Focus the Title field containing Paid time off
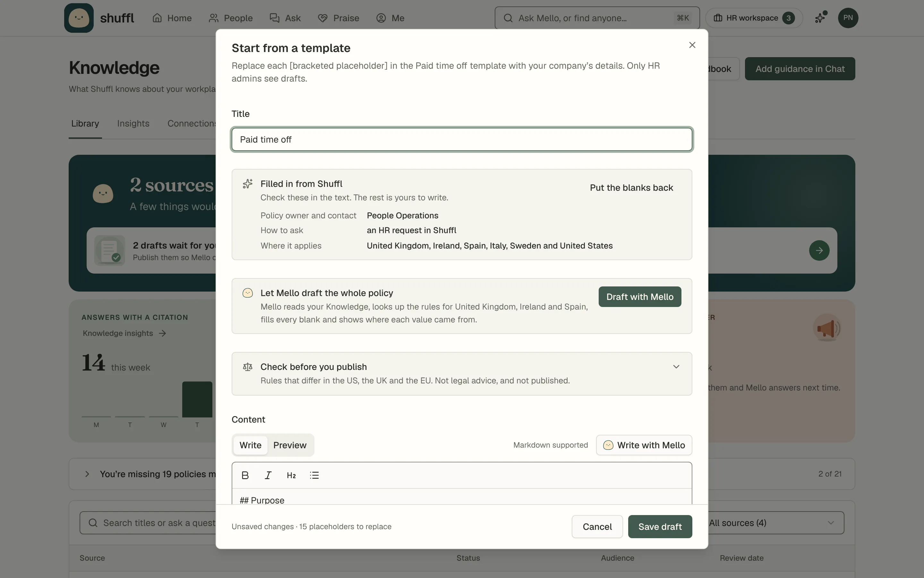Image resolution: width=924 pixels, height=578 pixels. [x=462, y=140]
